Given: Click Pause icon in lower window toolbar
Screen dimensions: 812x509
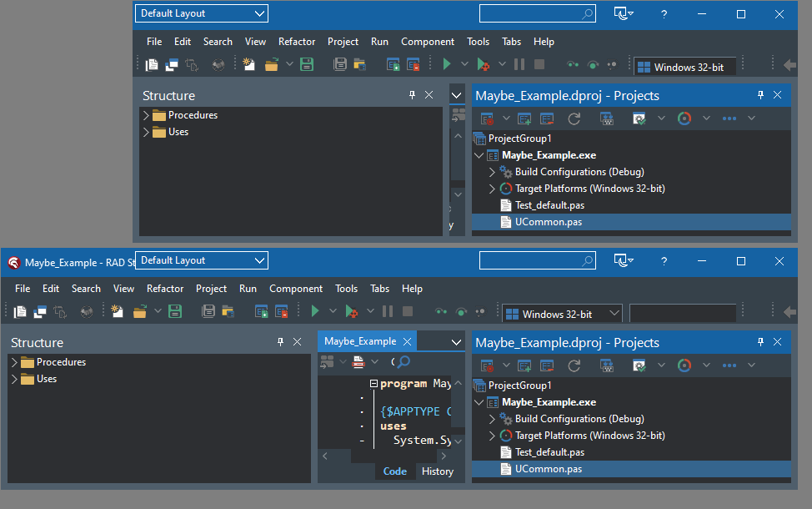Looking at the screenshot, I should 388,311.
